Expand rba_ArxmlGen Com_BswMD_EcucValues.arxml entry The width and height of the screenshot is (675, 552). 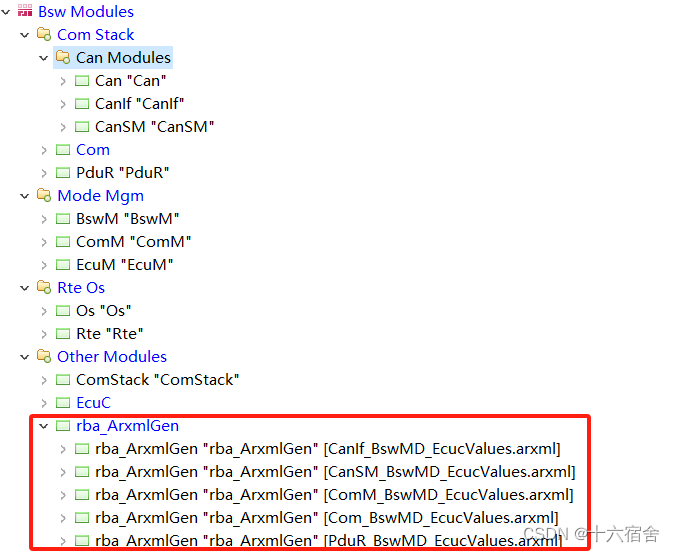click(x=63, y=518)
